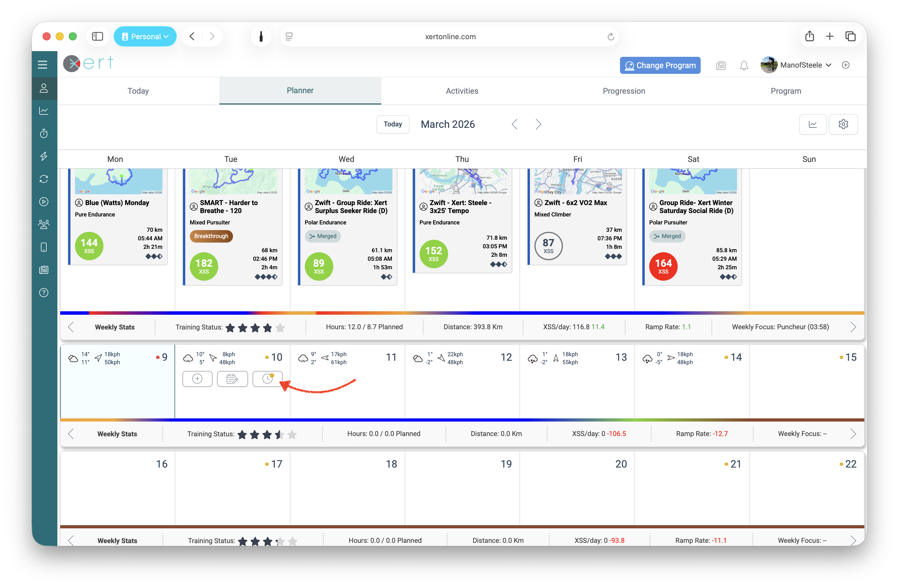Viewport: 899px width, 588px height.
Task: Show previous stats in first Weekly Stats row
Action: [71, 327]
